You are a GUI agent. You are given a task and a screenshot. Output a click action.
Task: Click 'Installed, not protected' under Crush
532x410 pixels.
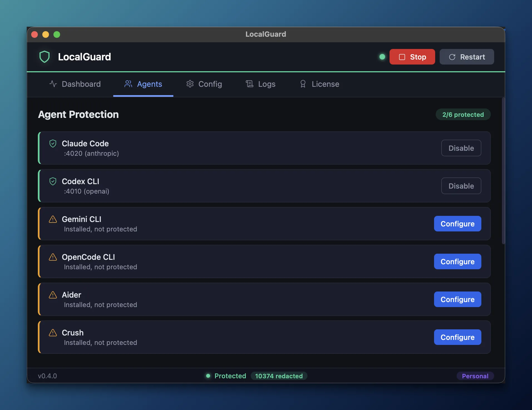(x=100, y=343)
